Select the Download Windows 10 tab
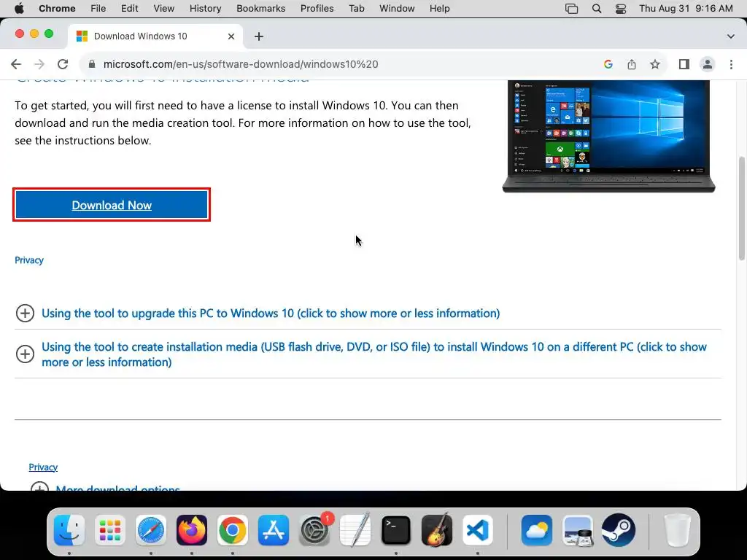The height and width of the screenshot is (560, 747). [155, 36]
